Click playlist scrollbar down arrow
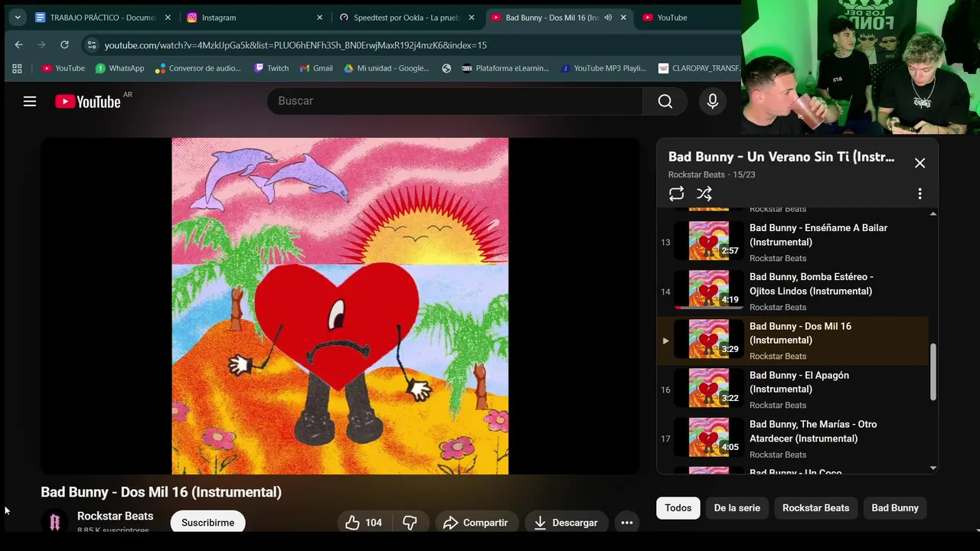Image resolution: width=980 pixels, height=551 pixels. [933, 468]
